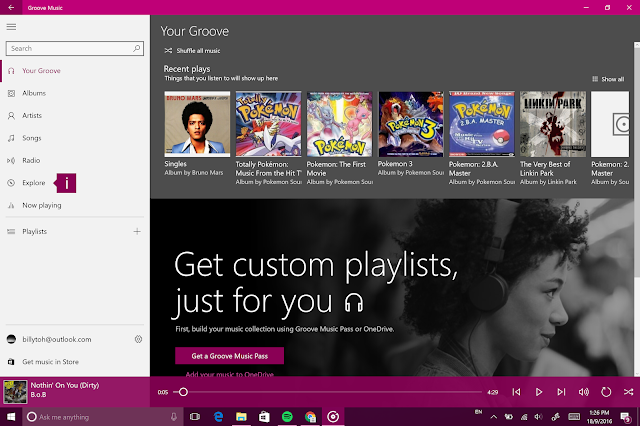Open Spotify from the taskbar

(x=287, y=417)
